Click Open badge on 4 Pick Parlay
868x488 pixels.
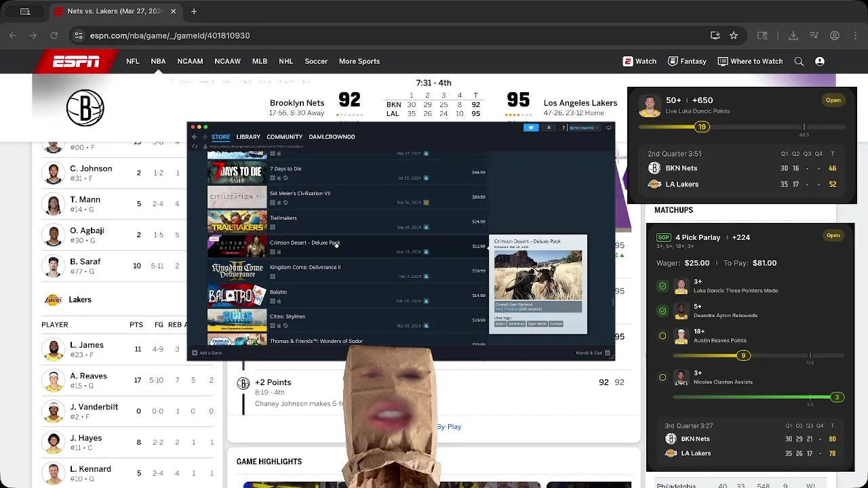(x=833, y=236)
